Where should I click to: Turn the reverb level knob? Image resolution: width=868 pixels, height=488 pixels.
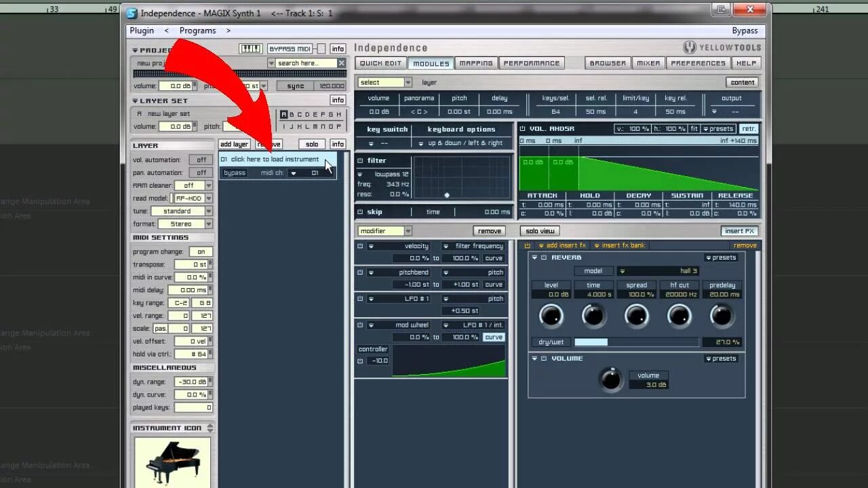551,316
